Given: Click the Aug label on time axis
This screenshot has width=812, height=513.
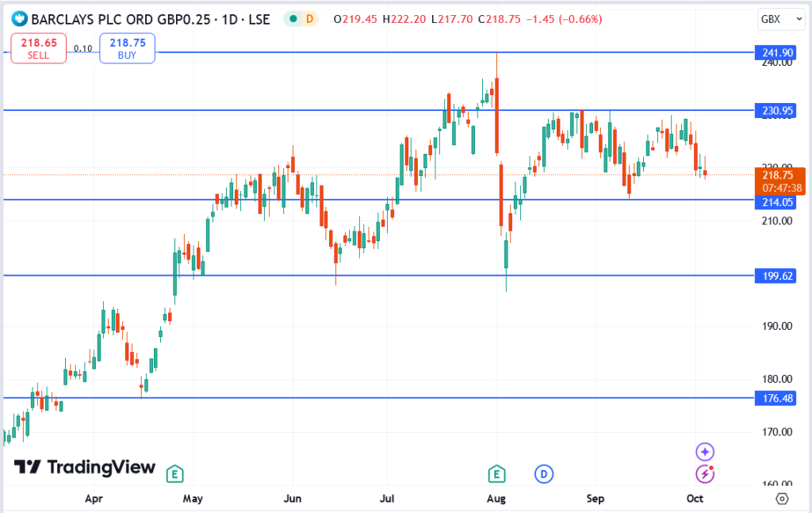Looking at the screenshot, I should point(496,499).
